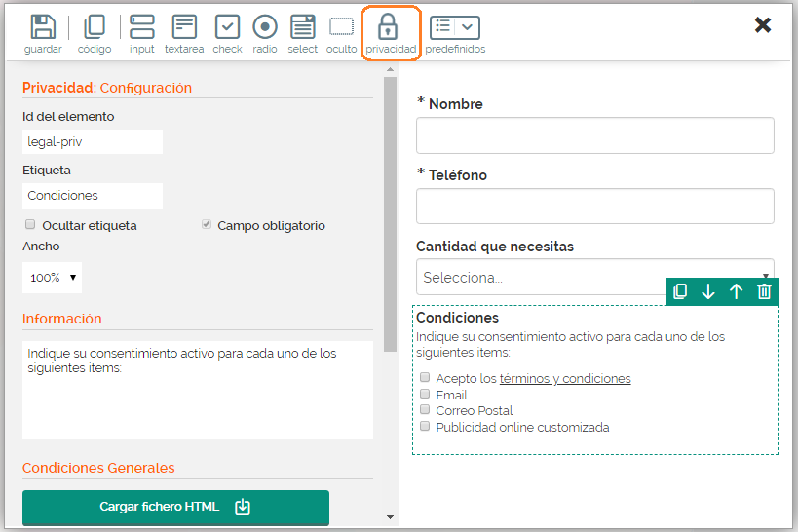Move Condiciones block up
Viewport: 798px width, 532px height.
[736, 291]
